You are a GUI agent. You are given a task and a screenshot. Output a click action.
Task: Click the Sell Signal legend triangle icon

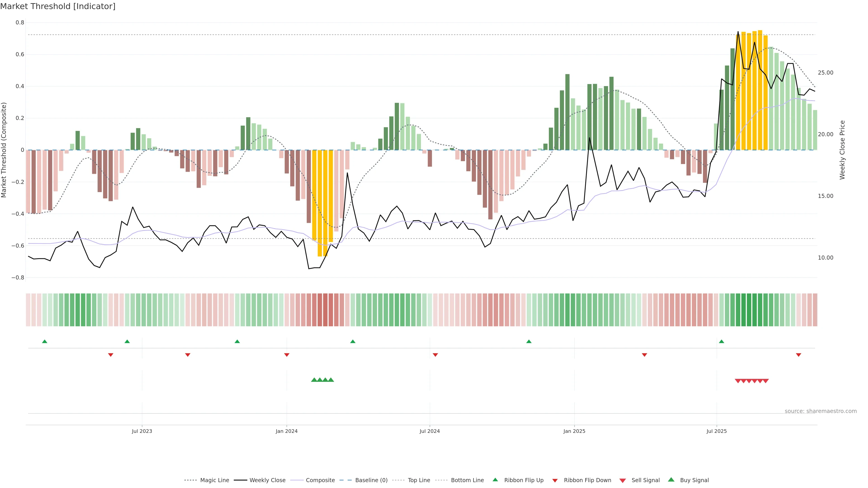point(623,481)
